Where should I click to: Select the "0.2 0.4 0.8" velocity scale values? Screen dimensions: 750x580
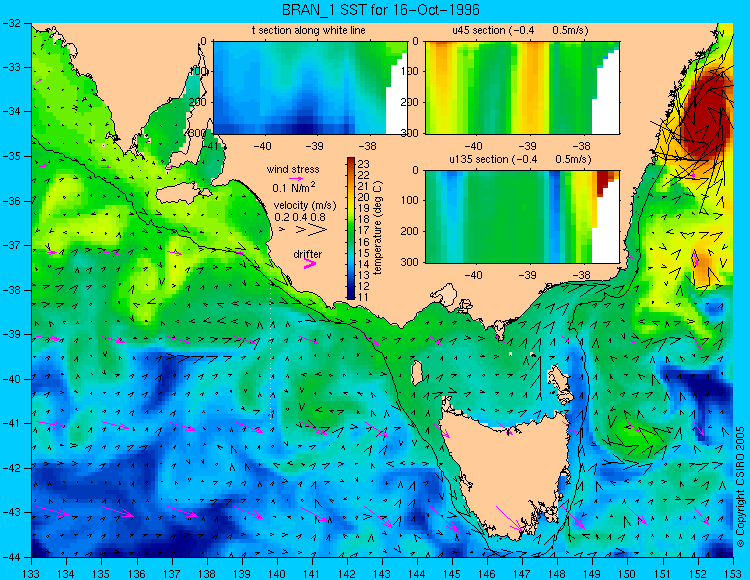point(300,217)
